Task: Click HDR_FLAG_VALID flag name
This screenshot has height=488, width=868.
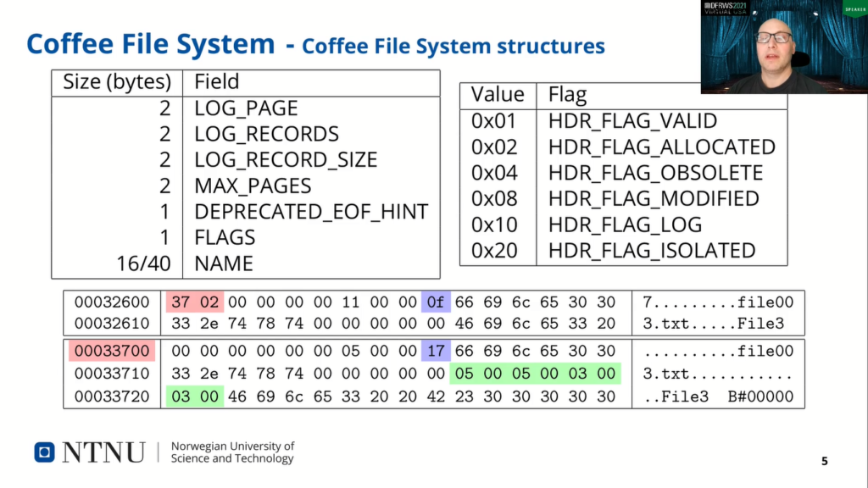Action: click(632, 120)
